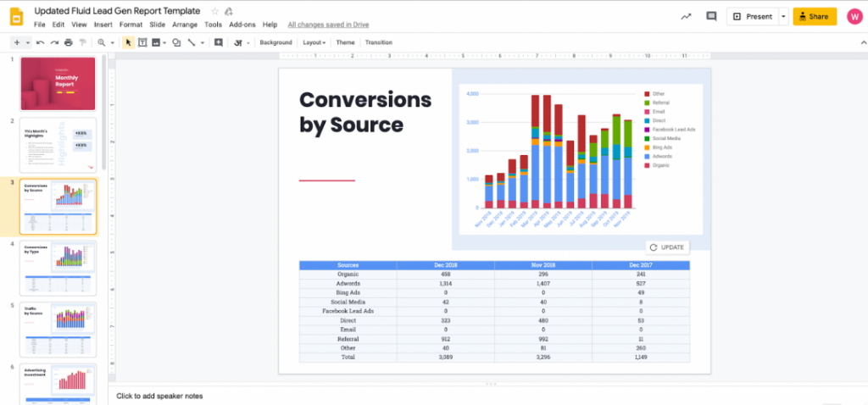
Task: Open the Layout dropdown
Action: click(x=314, y=42)
